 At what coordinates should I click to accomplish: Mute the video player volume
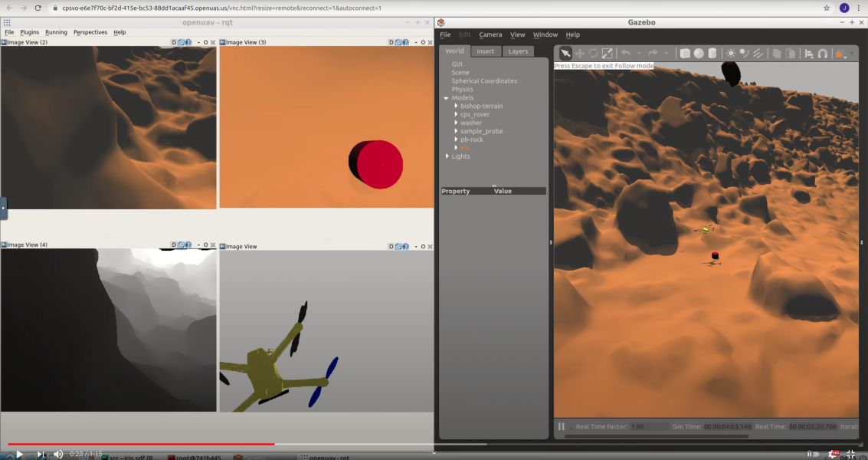point(58,454)
